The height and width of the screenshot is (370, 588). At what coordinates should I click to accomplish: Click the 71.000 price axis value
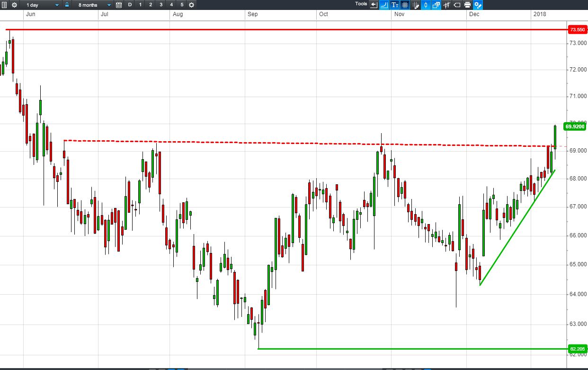(578, 96)
